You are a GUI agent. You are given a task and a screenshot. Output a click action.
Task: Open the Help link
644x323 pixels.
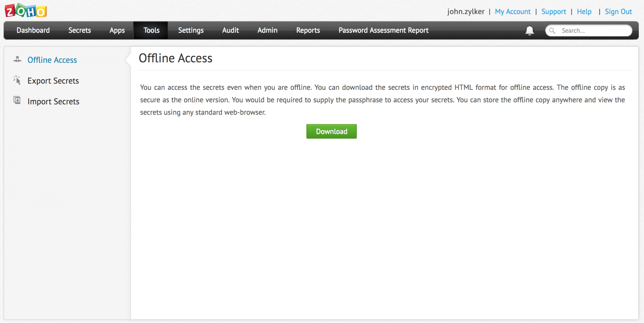[x=584, y=12]
